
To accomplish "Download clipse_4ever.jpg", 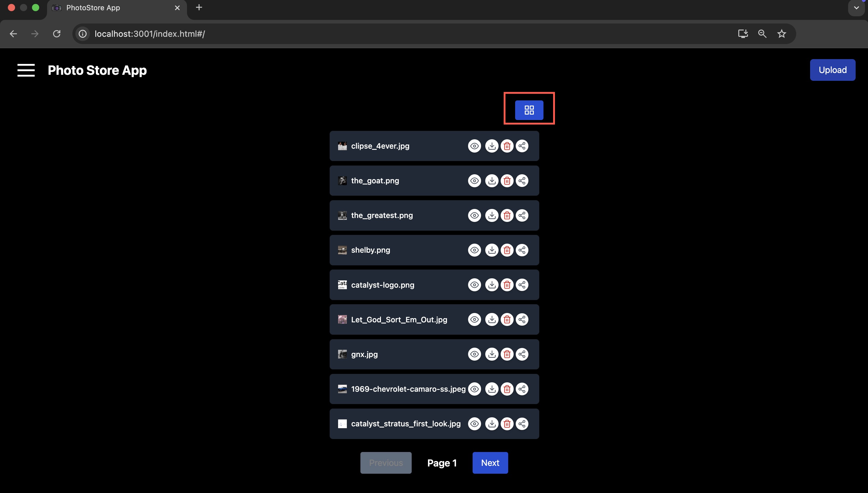I will [491, 146].
